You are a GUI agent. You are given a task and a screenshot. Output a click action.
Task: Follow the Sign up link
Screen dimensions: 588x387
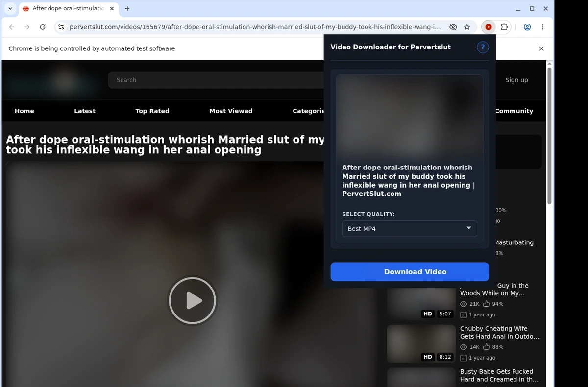(x=516, y=80)
